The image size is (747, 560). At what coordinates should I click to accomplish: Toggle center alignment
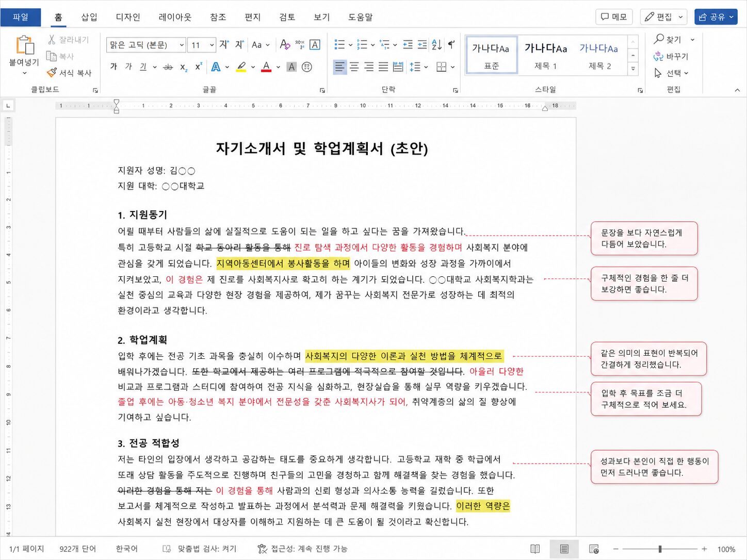click(x=354, y=67)
